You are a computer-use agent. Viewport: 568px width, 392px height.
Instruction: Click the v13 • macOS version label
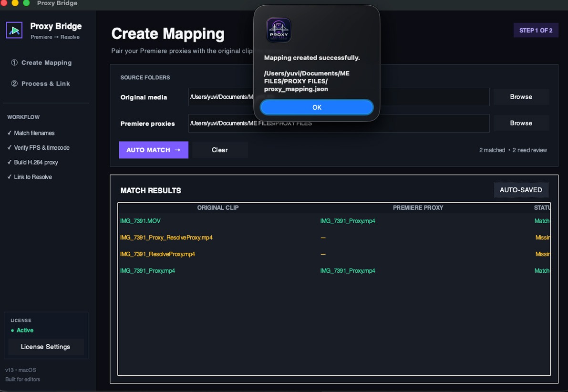tap(21, 370)
